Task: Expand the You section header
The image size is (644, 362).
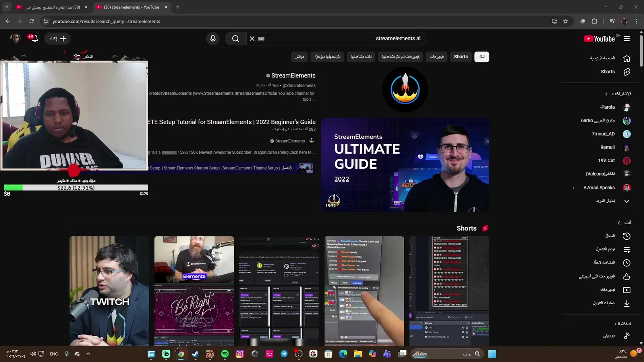Action: click(x=624, y=222)
